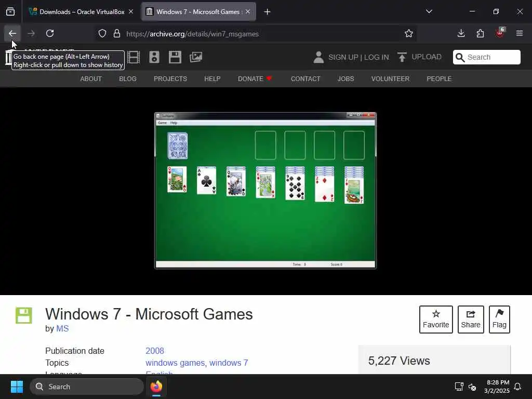
Task: Click the UPLOAD link
Action: click(x=420, y=57)
